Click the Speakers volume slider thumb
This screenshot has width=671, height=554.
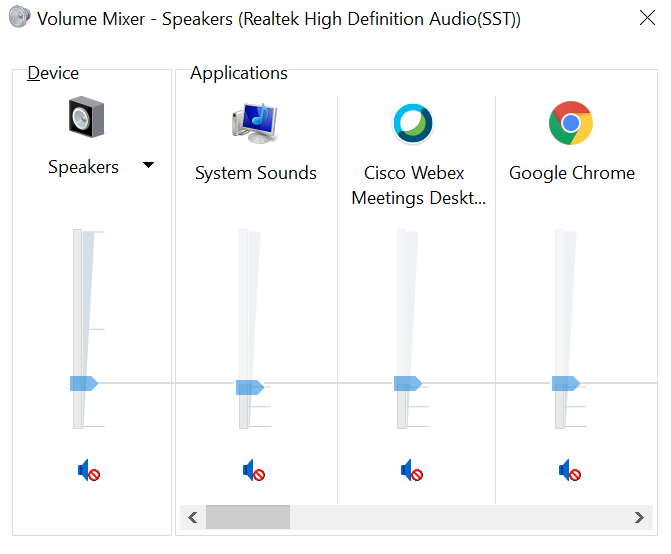pos(83,383)
